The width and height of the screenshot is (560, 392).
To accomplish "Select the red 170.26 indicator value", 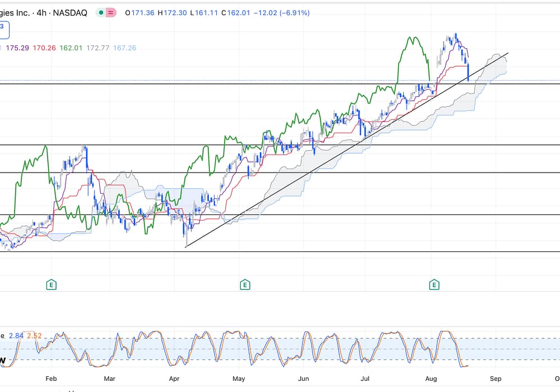I will click(x=44, y=48).
